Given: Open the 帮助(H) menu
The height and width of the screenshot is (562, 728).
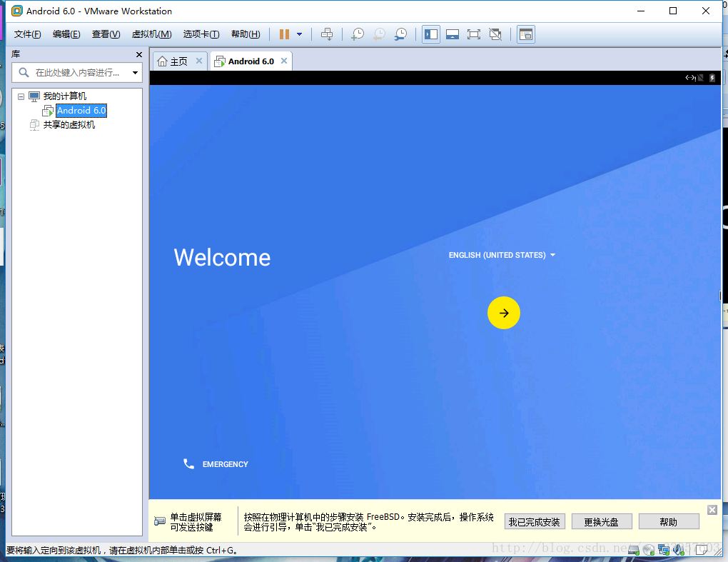Looking at the screenshot, I should click(x=246, y=34).
